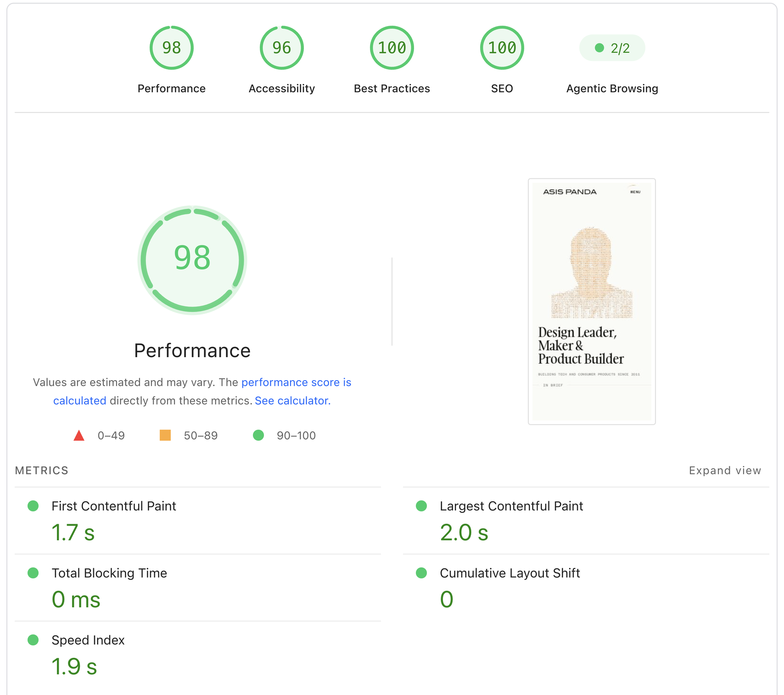The width and height of the screenshot is (784, 695).
Task: Click green dot beside First Contentful Paint
Action: (33, 506)
